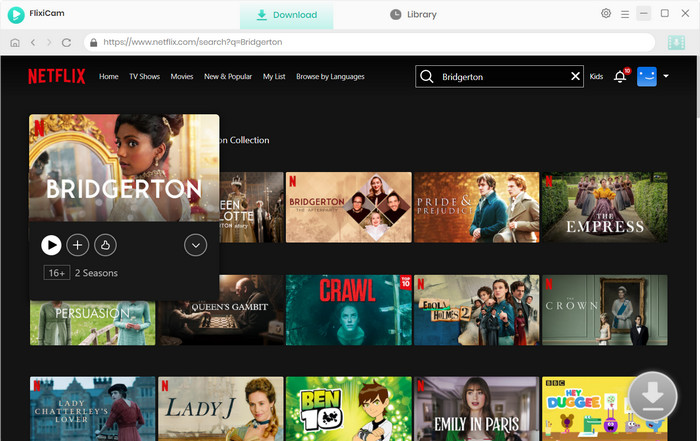Open Browse by Languages menu
The height and width of the screenshot is (441, 700).
[x=330, y=76]
